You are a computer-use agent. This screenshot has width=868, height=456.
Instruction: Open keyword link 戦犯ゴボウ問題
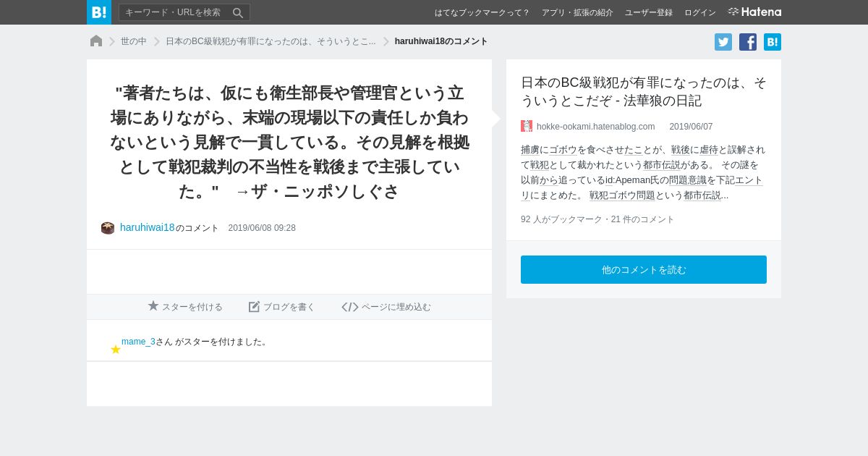coord(622,195)
